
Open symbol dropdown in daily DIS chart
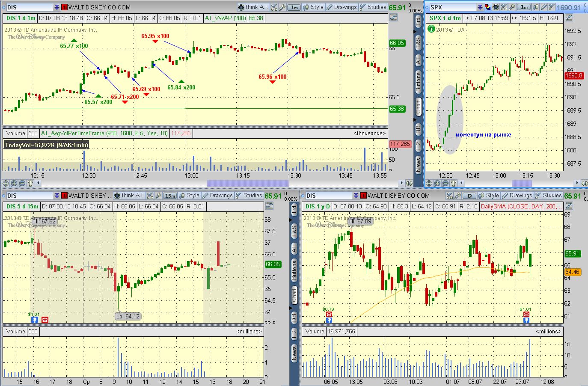tap(356, 196)
